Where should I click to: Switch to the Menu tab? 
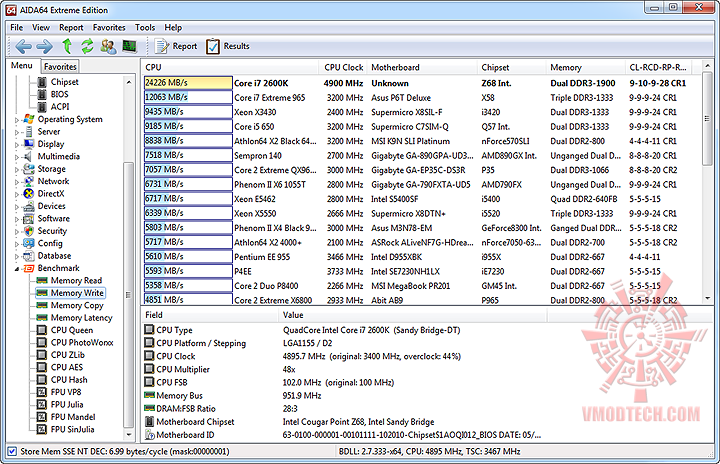(x=22, y=66)
